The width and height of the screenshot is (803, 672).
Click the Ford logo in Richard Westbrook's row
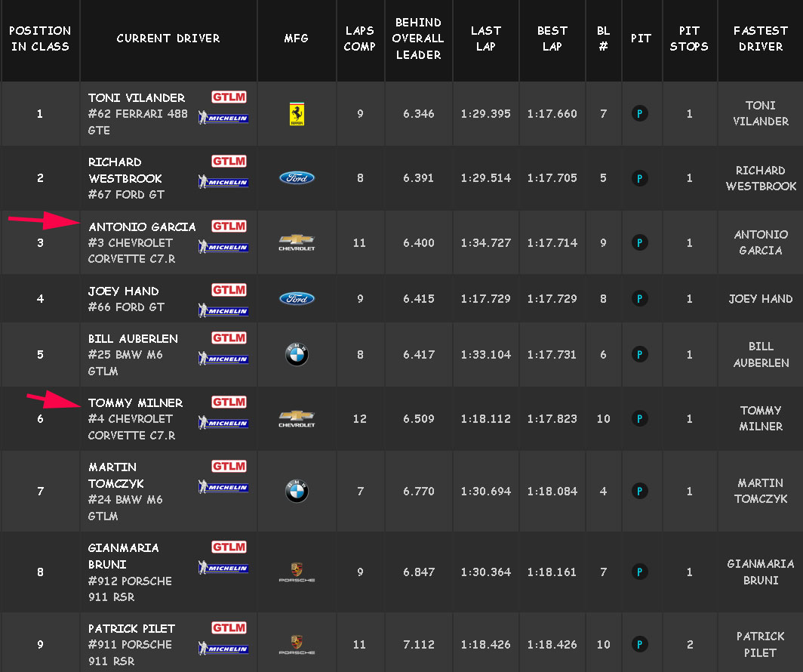pyautogui.click(x=297, y=178)
